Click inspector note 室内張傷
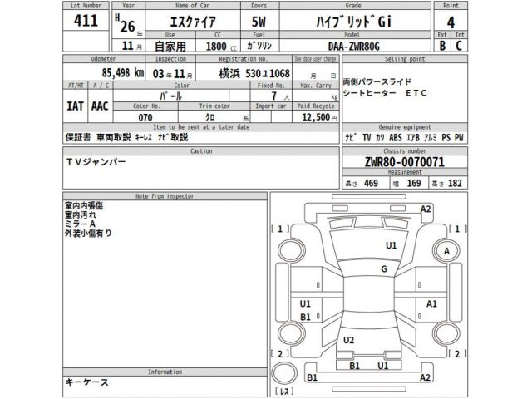 point(84,205)
